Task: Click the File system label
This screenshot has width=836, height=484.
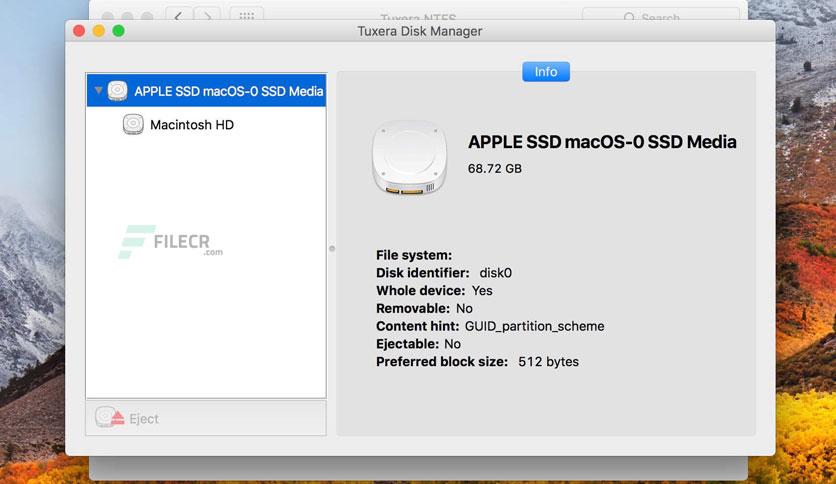Action: pos(414,255)
